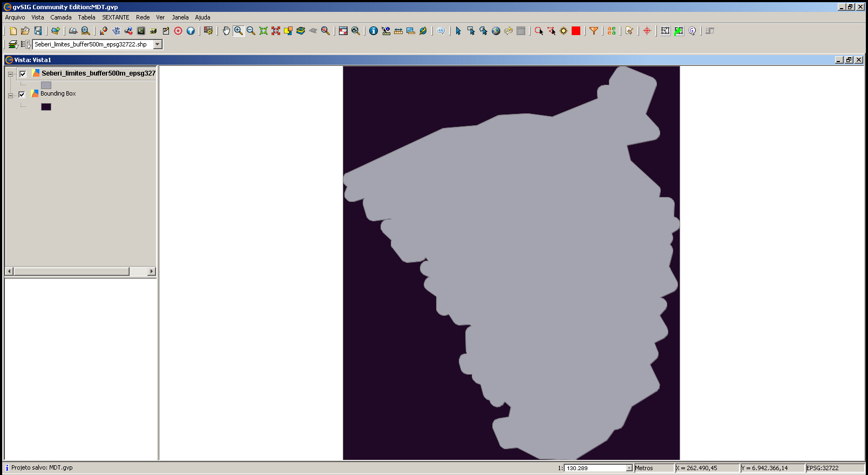Uncheck the Seberi_limites_buffer500m layer checkbox
This screenshot has height=475, width=868.
[x=23, y=74]
